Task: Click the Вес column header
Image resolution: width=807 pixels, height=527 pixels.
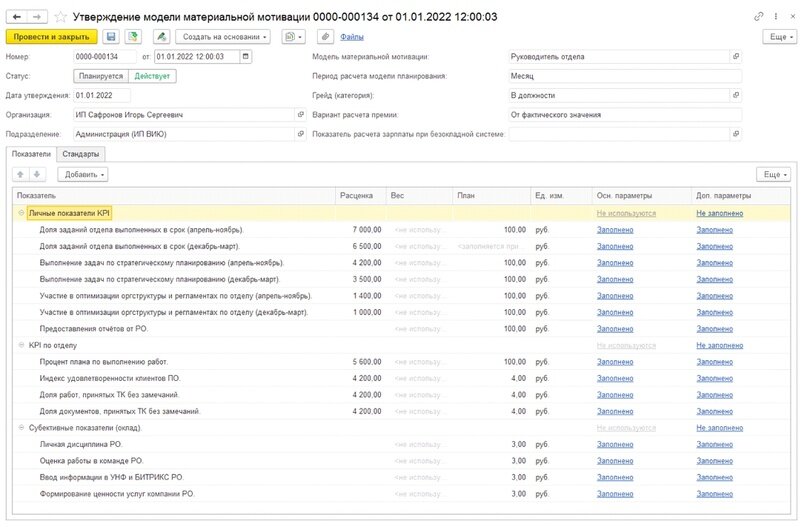Action: point(419,196)
